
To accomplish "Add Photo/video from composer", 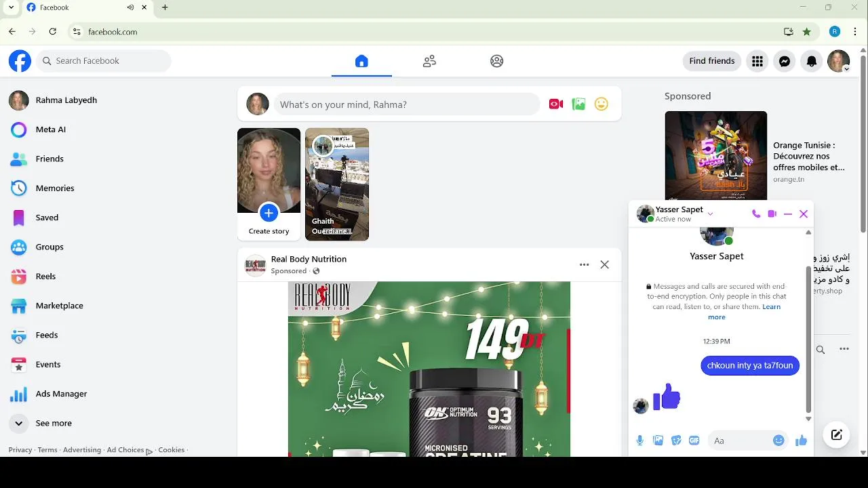I will point(578,104).
